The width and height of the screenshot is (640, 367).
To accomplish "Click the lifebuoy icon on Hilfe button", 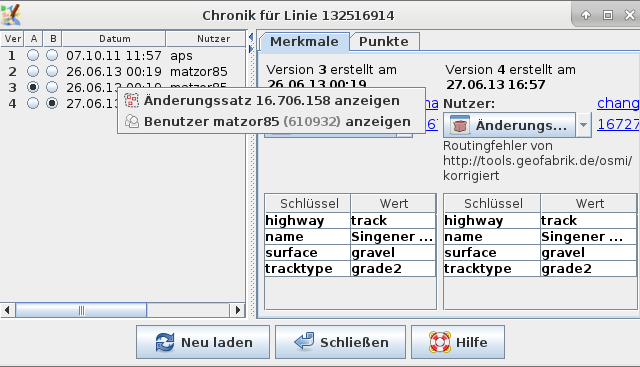I will pos(440,342).
